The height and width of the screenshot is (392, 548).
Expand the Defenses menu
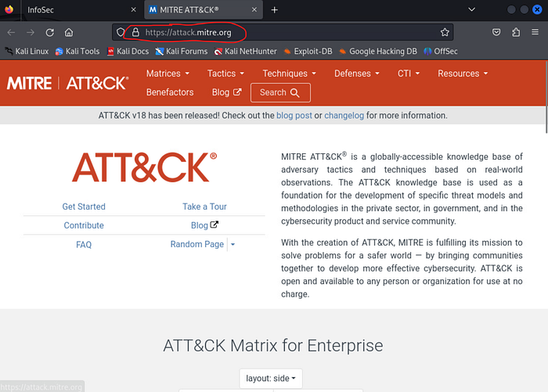tap(357, 74)
